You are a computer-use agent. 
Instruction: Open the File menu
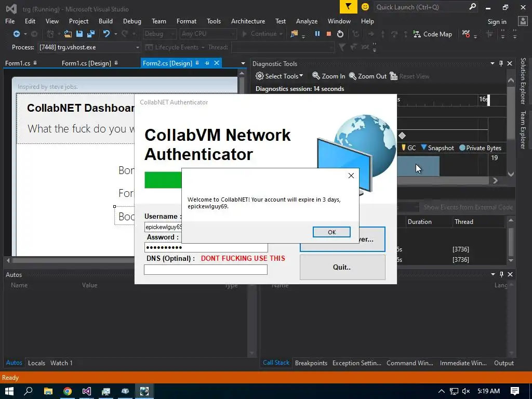[x=10, y=21]
